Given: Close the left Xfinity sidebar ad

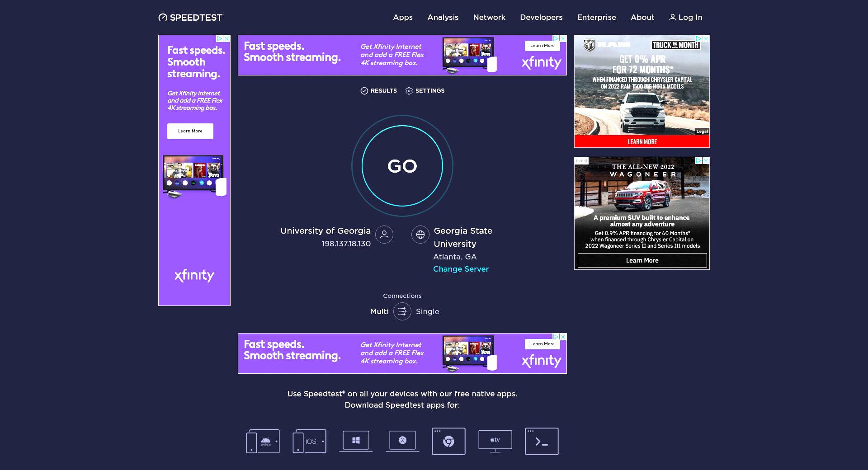Looking at the screenshot, I should coord(227,39).
